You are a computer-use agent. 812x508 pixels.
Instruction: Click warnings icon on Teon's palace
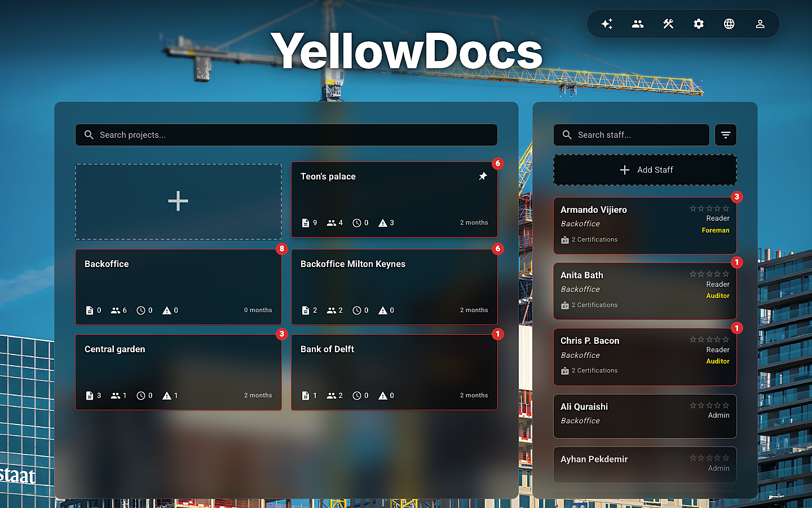coord(383,223)
